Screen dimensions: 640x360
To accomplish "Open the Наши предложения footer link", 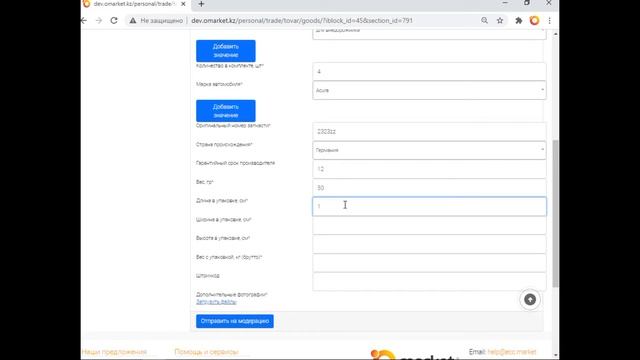I will (114, 352).
